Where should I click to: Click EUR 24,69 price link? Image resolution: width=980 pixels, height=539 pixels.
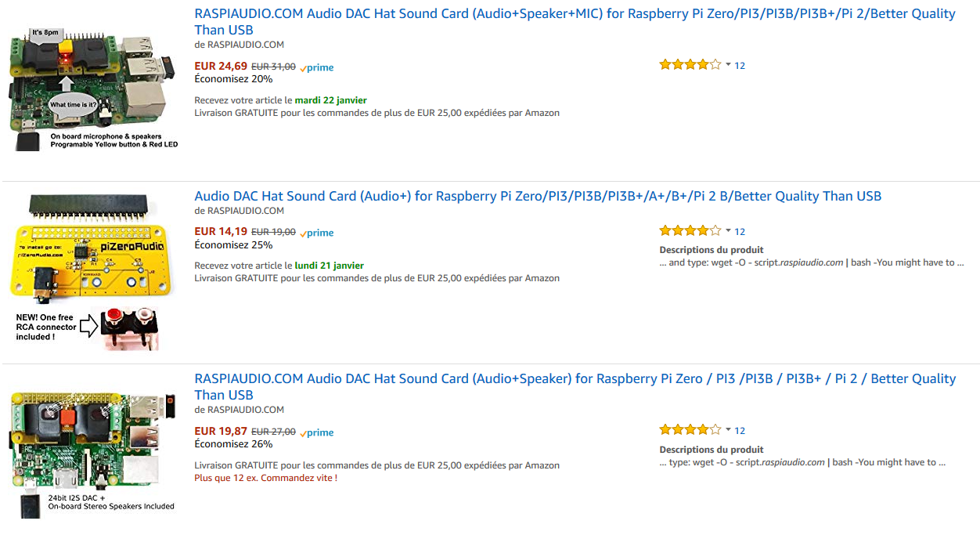221,66
